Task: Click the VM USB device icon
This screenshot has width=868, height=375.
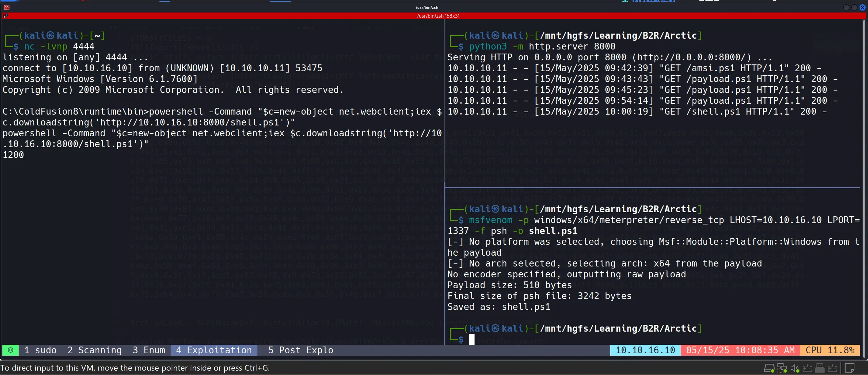Action: pos(820,368)
